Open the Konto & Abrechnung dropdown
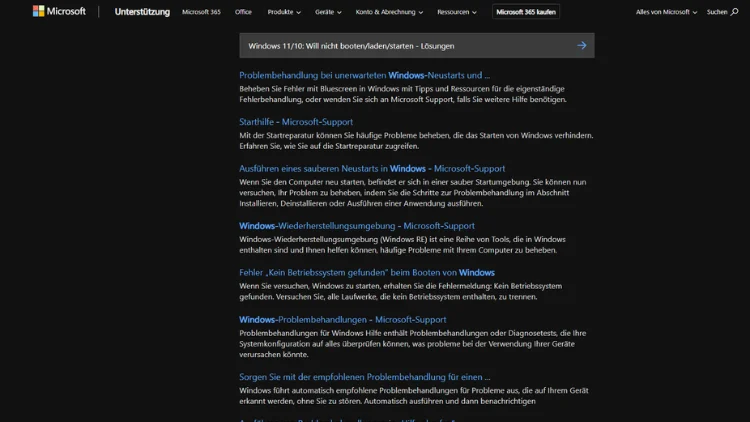 point(389,12)
